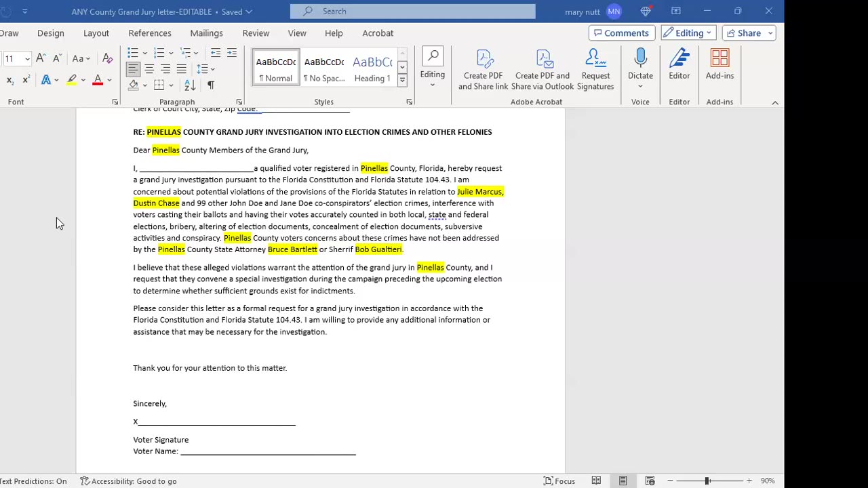Open the Comments pane button

[x=622, y=33]
